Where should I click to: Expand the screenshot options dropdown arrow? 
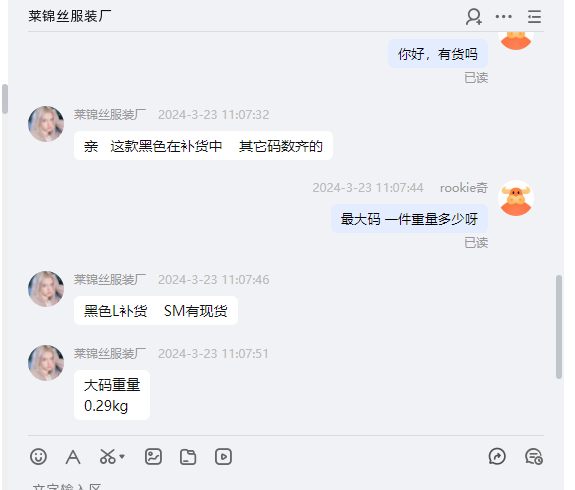point(122,457)
